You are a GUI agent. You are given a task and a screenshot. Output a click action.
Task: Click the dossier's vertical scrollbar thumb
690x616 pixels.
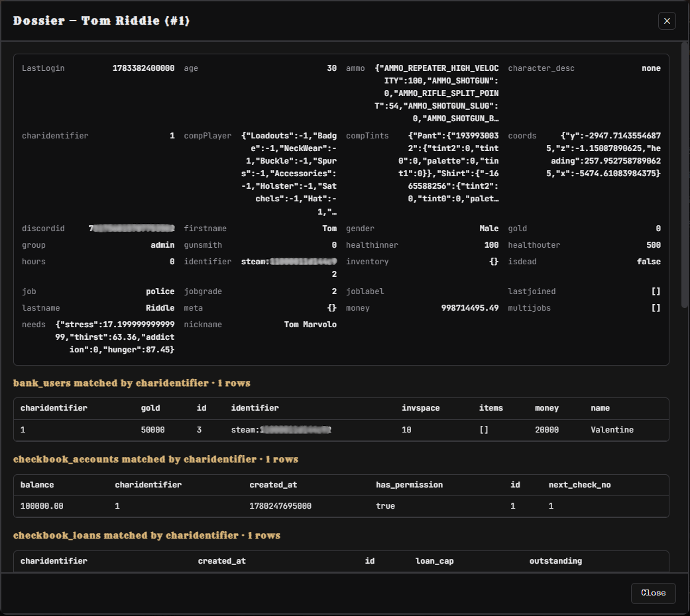point(685,175)
